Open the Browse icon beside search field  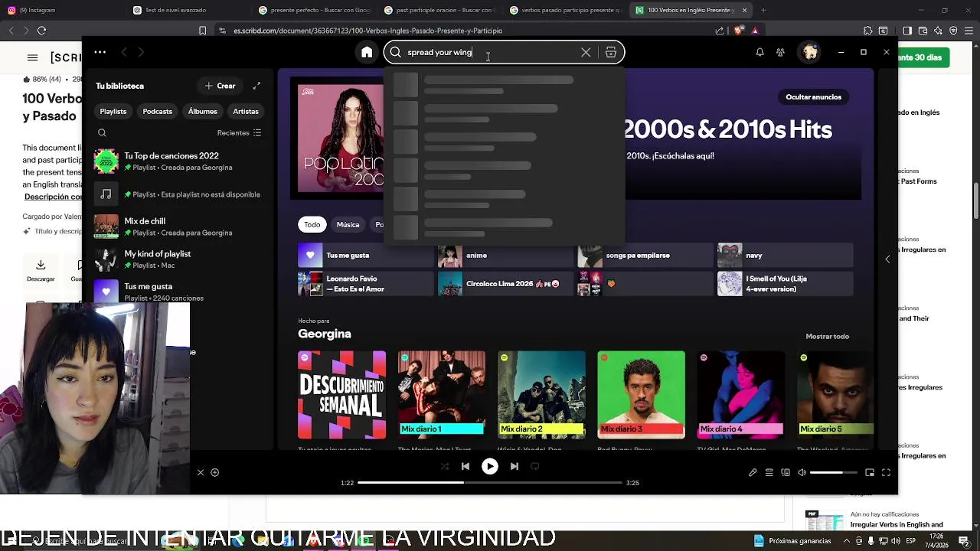coord(611,52)
